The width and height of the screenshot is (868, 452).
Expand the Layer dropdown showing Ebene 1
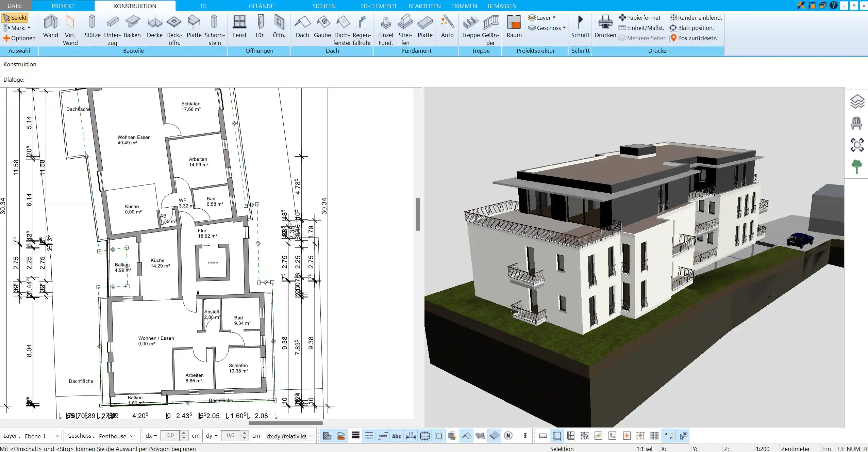pos(57,436)
